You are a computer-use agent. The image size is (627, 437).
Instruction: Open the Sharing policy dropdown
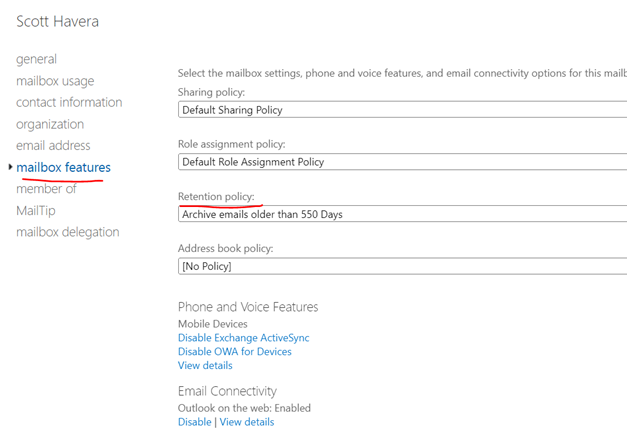[x=402, y=110]
